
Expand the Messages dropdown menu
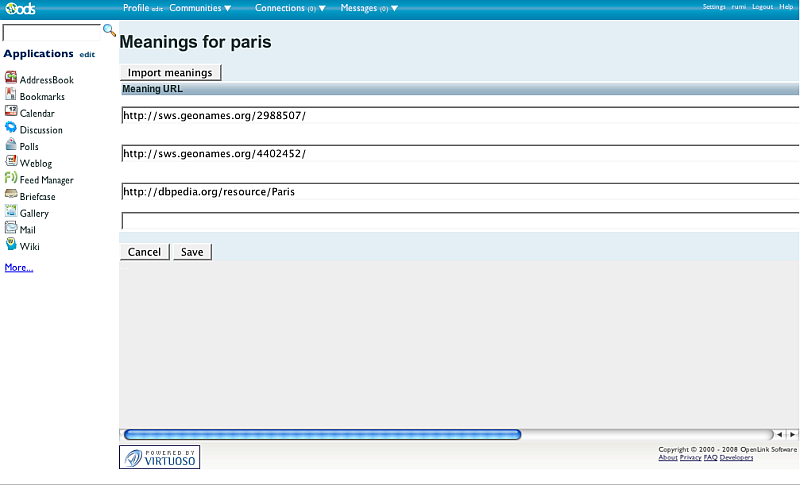369,8
